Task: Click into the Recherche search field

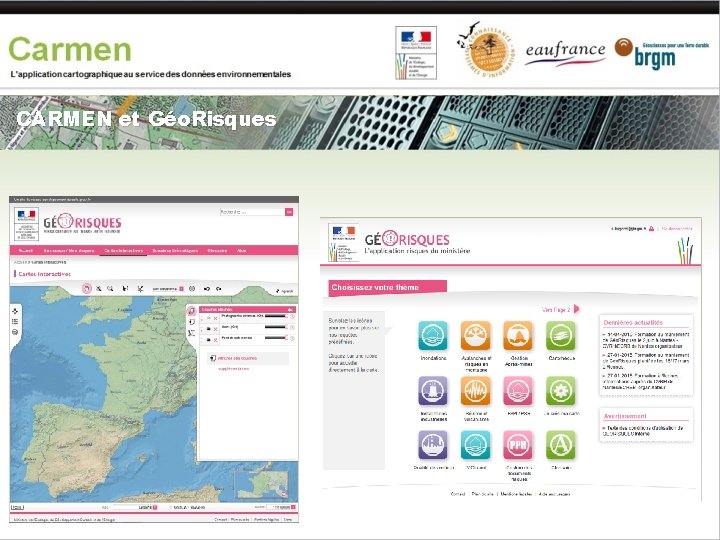Action: pos(252,212)
